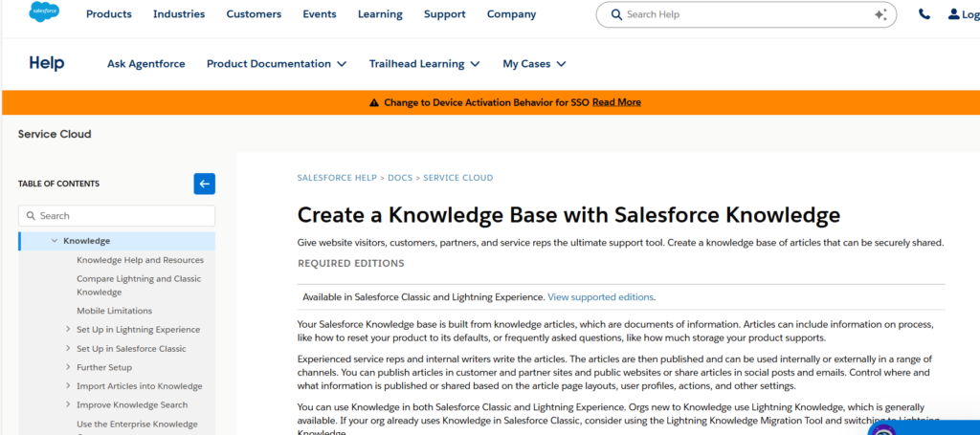Click the table of contents Search field

tap(117, 216)
